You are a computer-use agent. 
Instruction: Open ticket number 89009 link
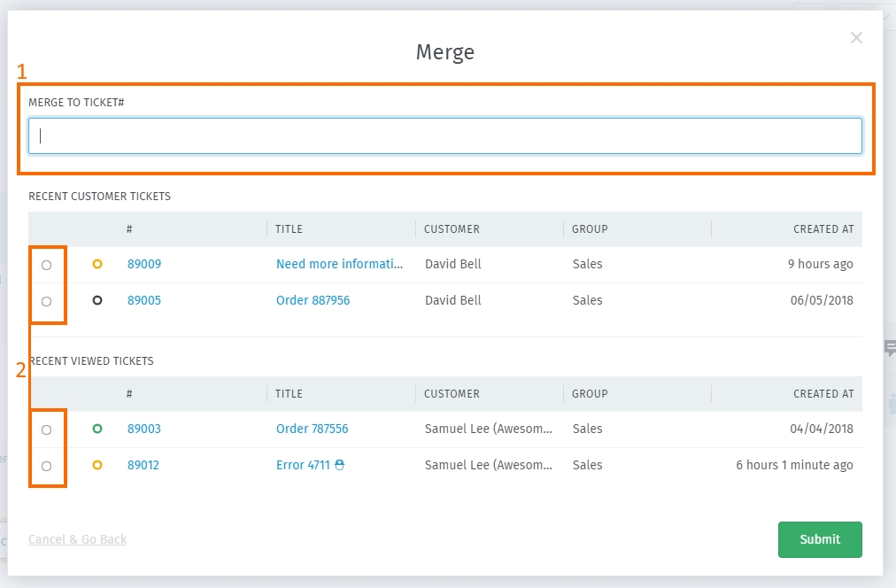(144, 264)
